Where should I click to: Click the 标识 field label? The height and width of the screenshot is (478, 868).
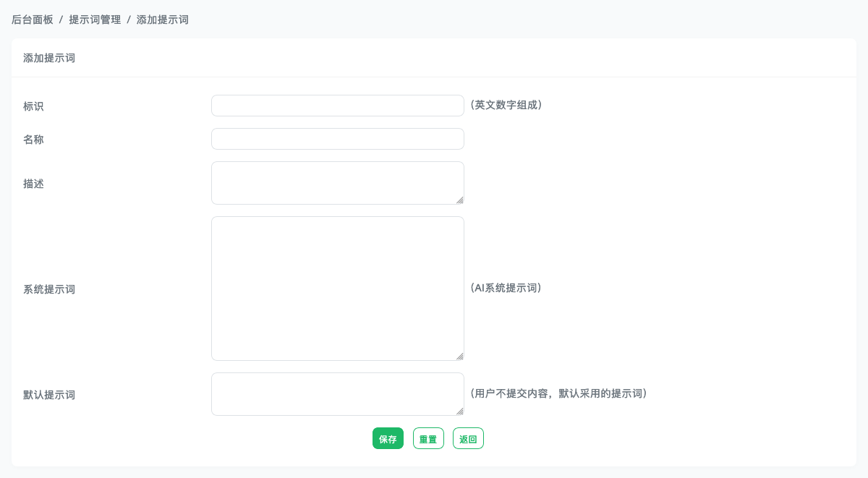pos(33,106)
